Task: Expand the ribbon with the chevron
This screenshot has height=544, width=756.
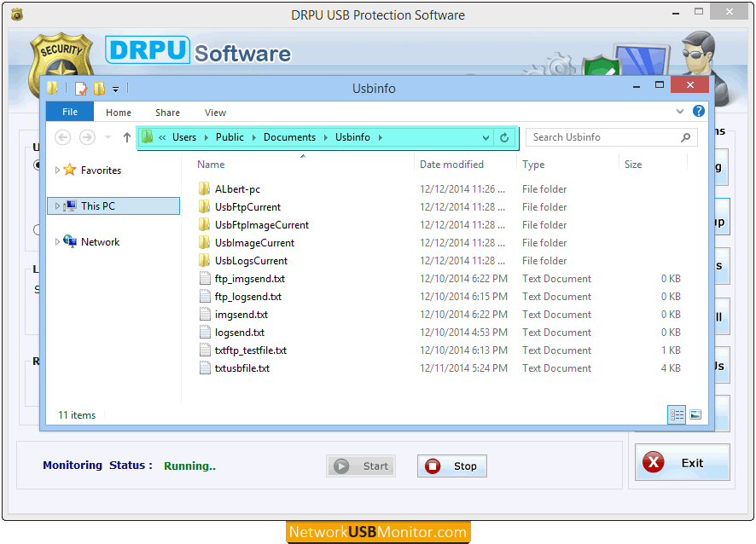Action: [680, 112]
